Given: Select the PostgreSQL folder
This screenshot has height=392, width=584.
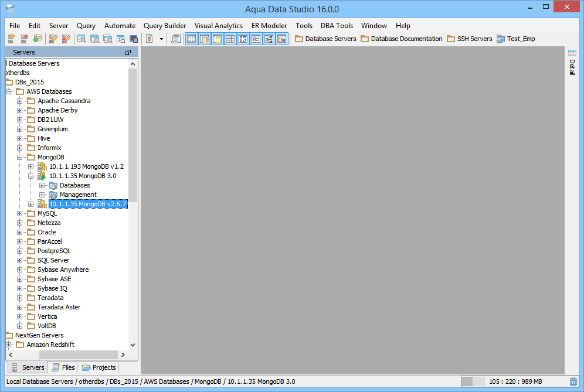Looking at the screenshot, I should pos(53,251).
